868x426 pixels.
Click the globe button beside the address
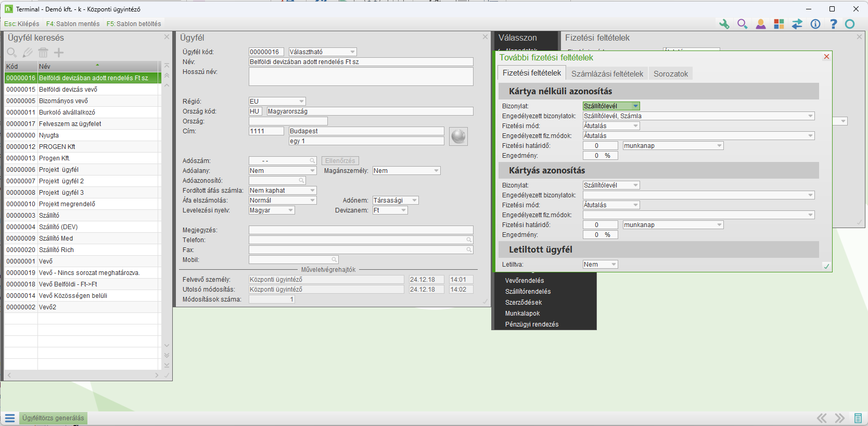458,136
